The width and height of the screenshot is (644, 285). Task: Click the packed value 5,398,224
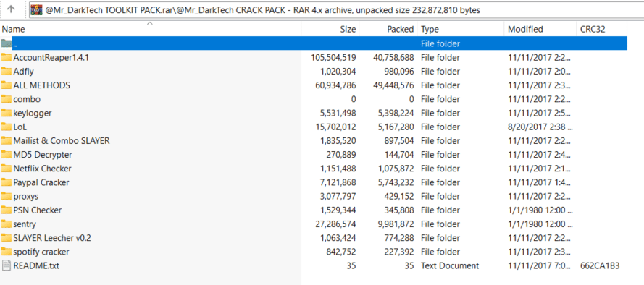coord(396,113)
